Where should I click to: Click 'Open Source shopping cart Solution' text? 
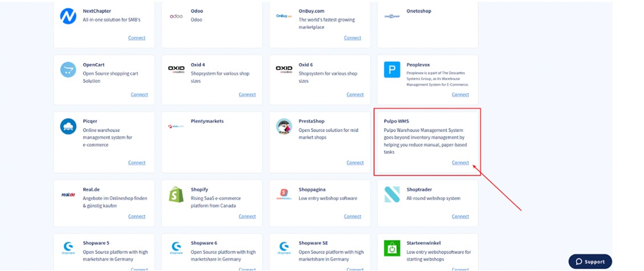pos(111,77)
